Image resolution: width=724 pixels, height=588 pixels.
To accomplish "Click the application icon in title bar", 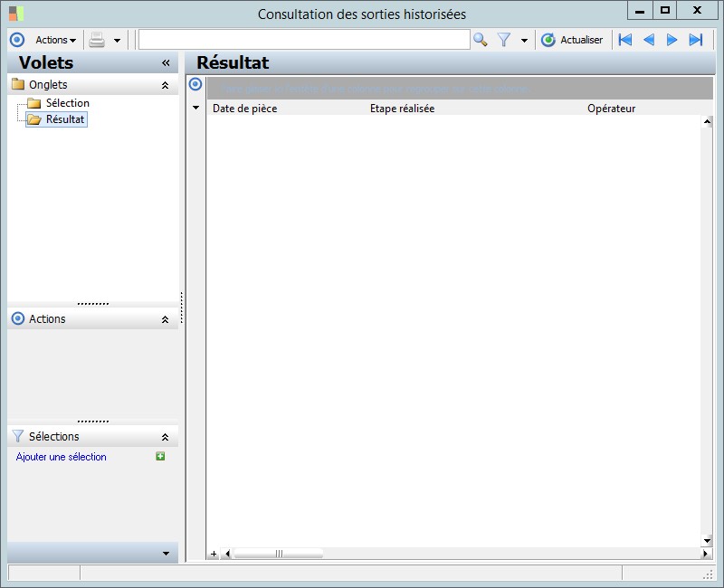I will click(x=15, y=14).
